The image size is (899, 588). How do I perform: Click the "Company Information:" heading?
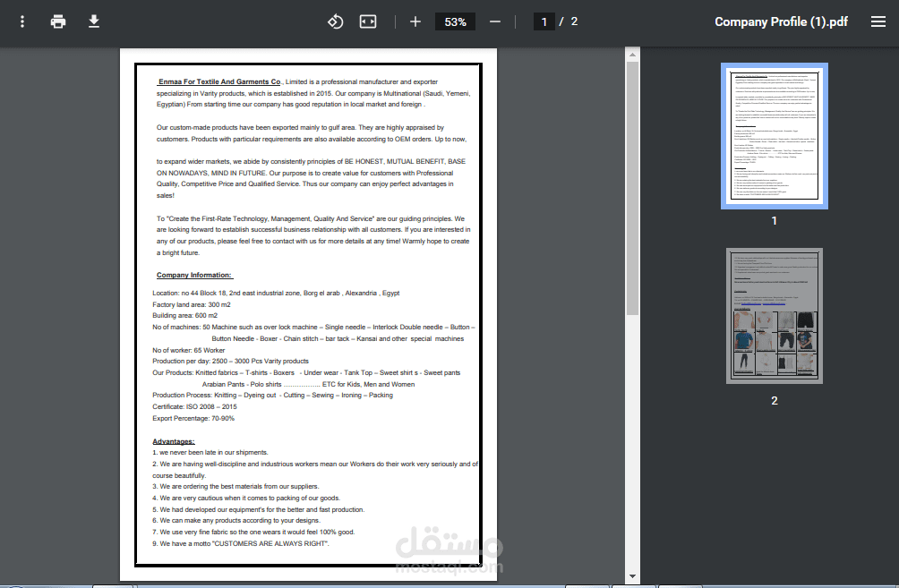(194, 275)
